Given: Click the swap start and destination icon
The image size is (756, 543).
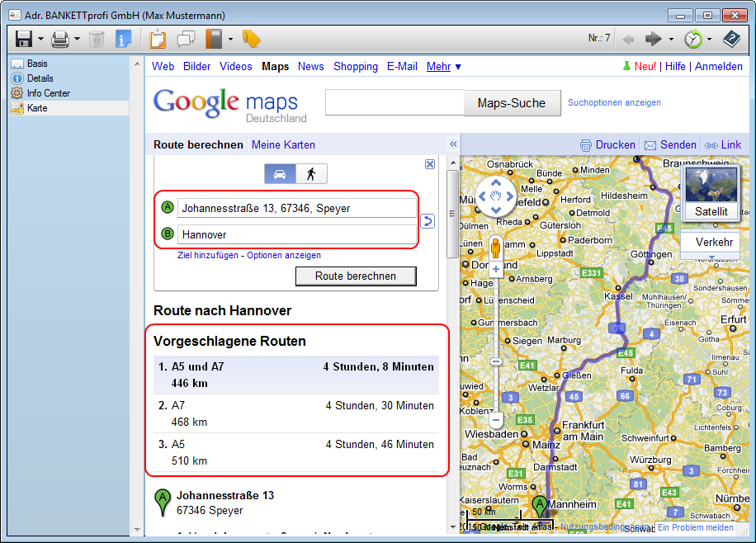Looking at the screenshot, I should click(428, 221).
